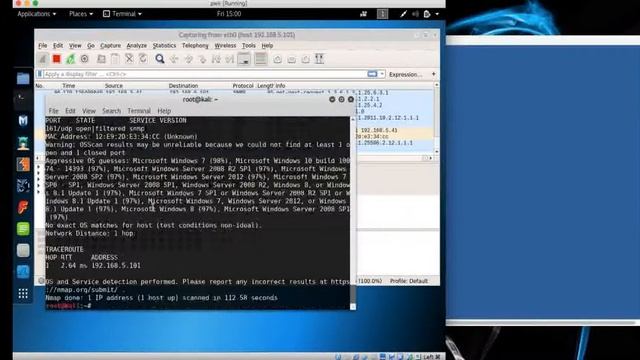Open a capture file icon in Wireshark toolbar
This screenshot has height=360, width=640.
pyautogui.click(x=101, y=59)
